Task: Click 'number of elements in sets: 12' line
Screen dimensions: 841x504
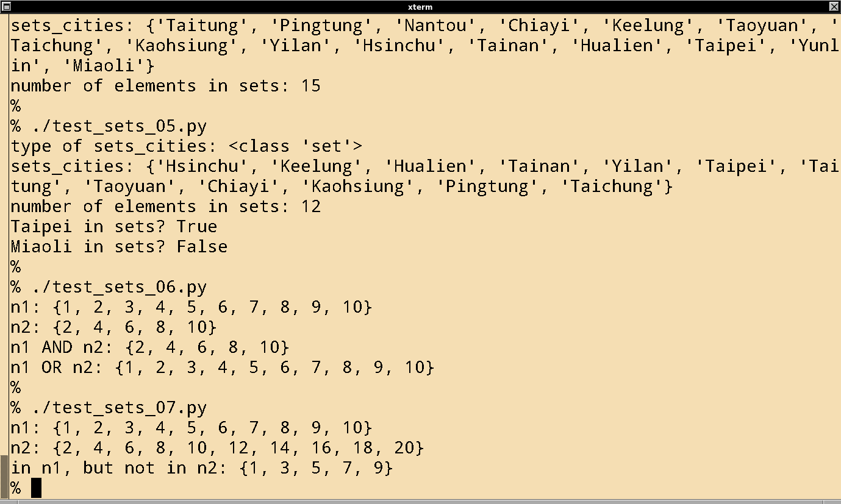Action: point(165,207)
